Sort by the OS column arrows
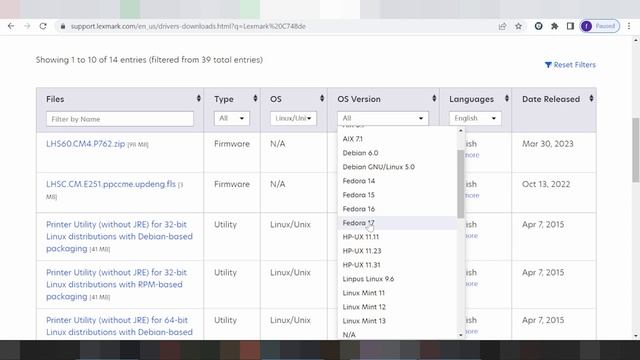Image resolution: width=640 pixels, height=360 pixels. [x=322, y=98]
